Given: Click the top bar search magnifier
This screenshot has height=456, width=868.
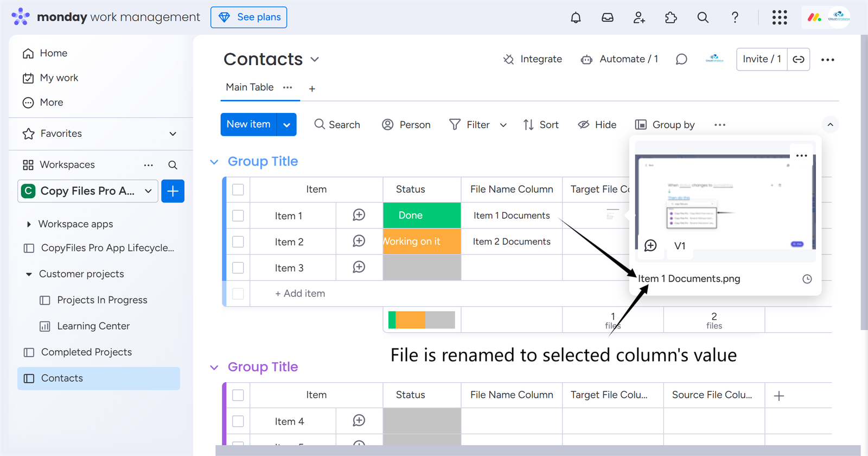Looking at the screenshot, I should click(x=703, y=17).
